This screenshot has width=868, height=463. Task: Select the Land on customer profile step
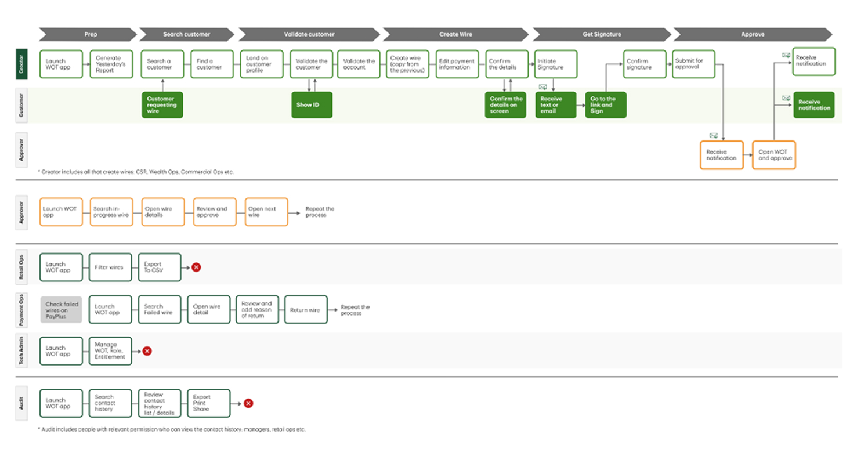pos(262,64)
